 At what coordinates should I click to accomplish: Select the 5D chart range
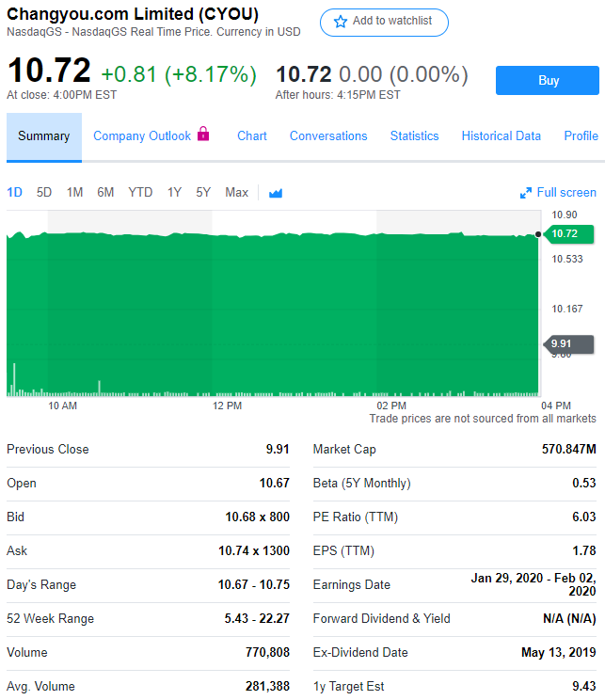point(44,193)
